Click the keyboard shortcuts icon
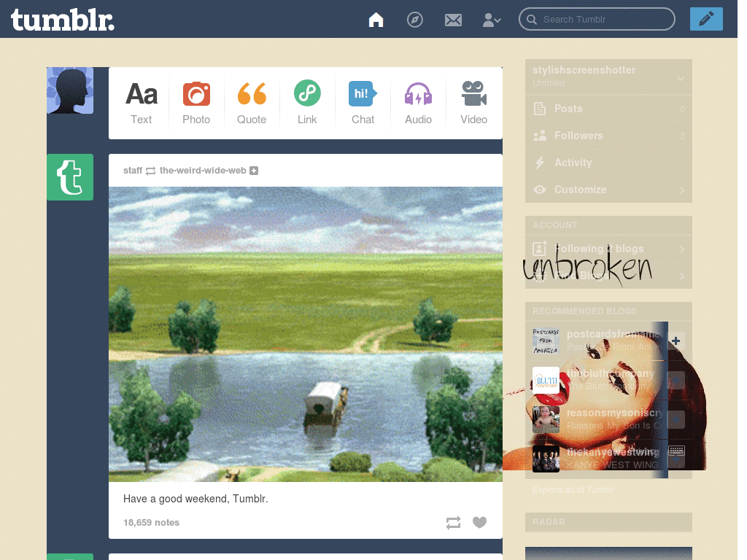The height and width of the screenshot is (560, 747). [x=676, y=451]
